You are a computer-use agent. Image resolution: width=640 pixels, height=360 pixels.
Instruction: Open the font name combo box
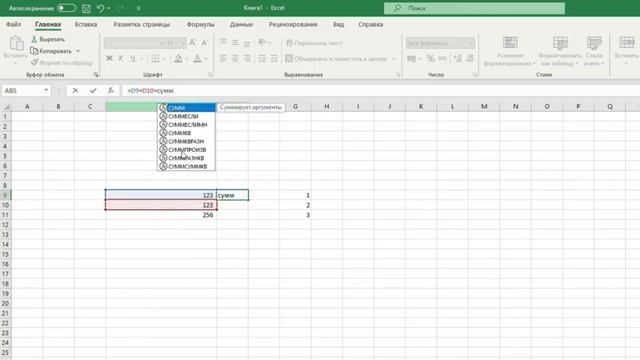point(134,43)
